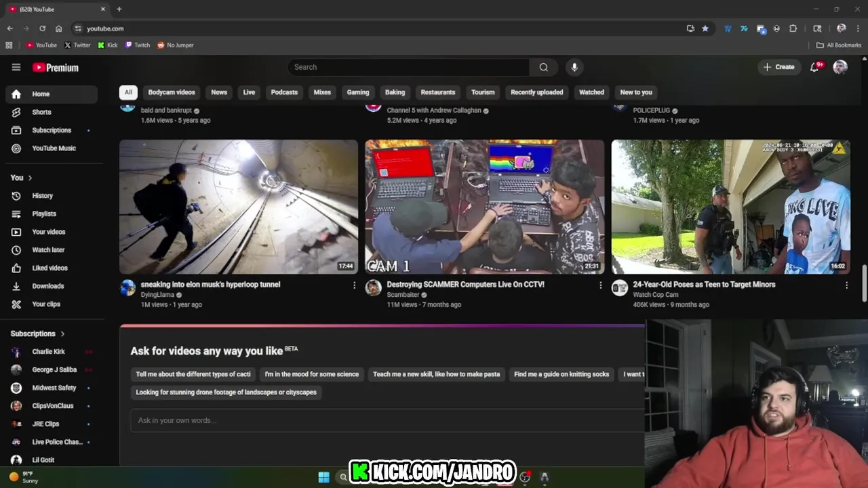Open Playlists in the sidebar
Viewport: 868px width, 488px height.
pos(52,213)
